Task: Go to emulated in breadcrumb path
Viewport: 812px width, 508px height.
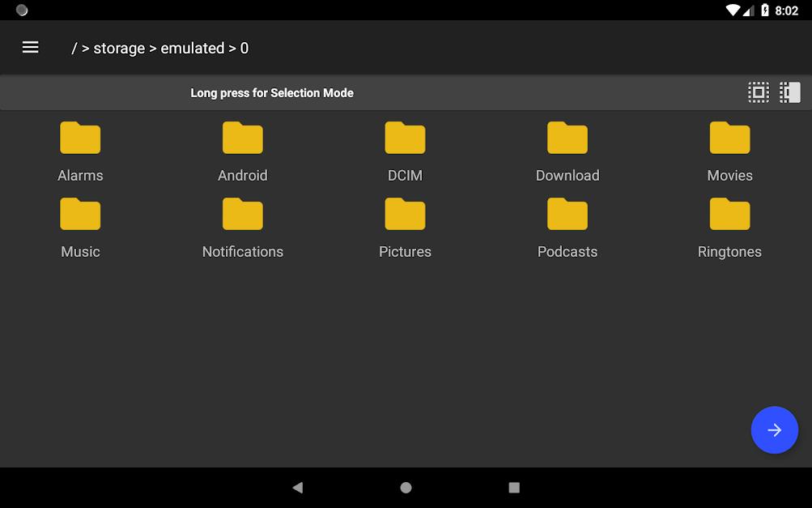Action: [x=192, y=49]
